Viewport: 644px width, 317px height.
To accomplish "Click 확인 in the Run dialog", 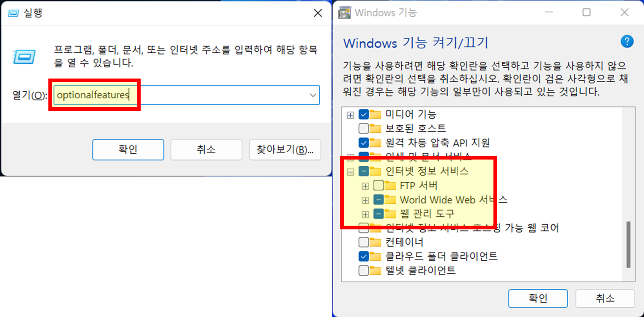I will point(128,149).
